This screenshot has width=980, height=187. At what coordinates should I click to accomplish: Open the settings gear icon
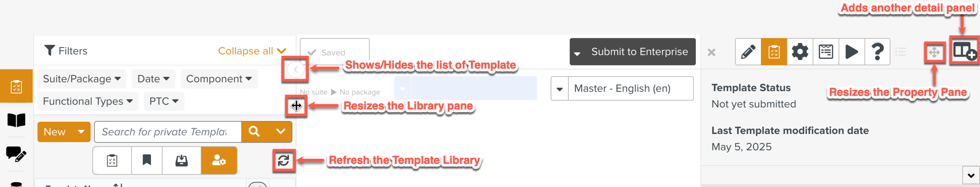point(800,52)
